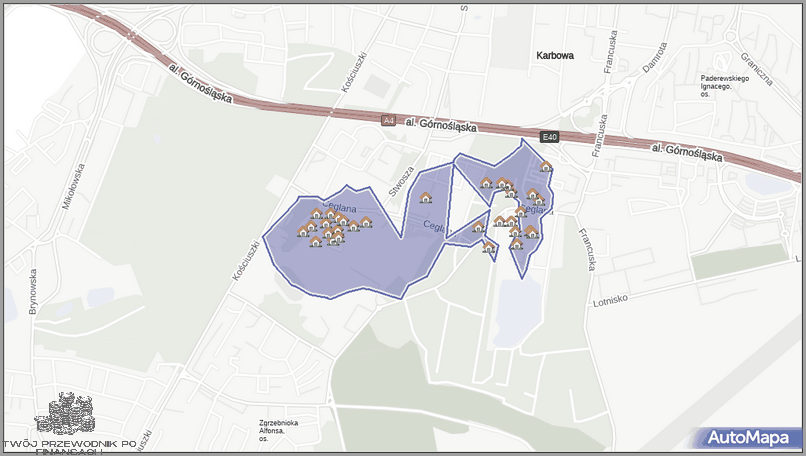
Task: Click the finance guide logo in the bottom-left corner
Action: pos(66,412)
